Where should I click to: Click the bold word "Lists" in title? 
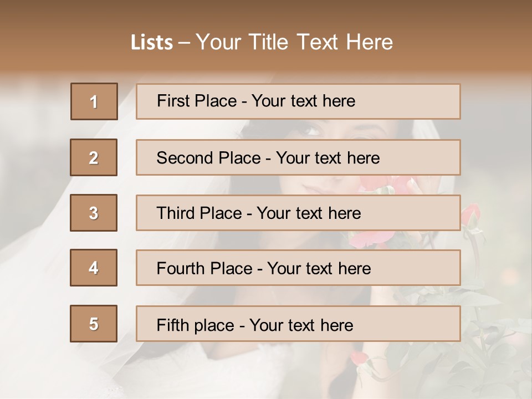pyautogui.click(x=151, y=43)
